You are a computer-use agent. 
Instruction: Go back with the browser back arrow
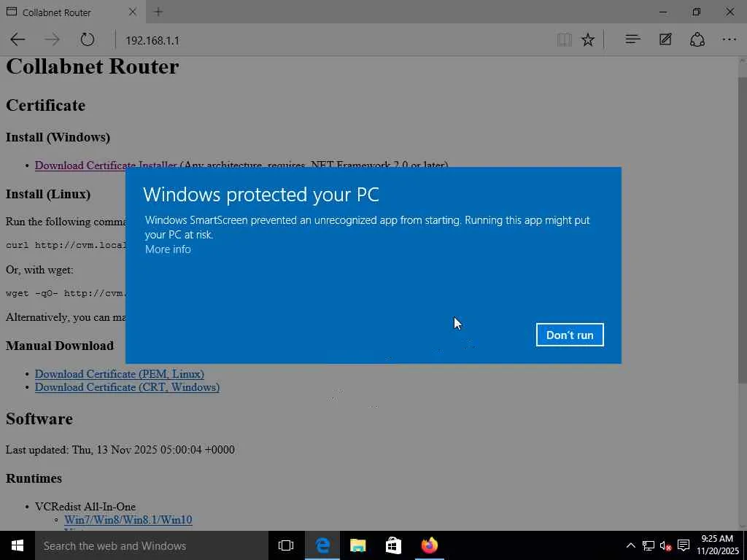point(18,39)
